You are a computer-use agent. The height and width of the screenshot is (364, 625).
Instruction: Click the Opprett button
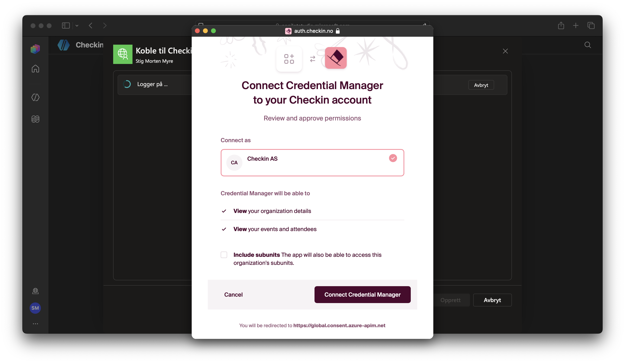(x=450, y=300)
